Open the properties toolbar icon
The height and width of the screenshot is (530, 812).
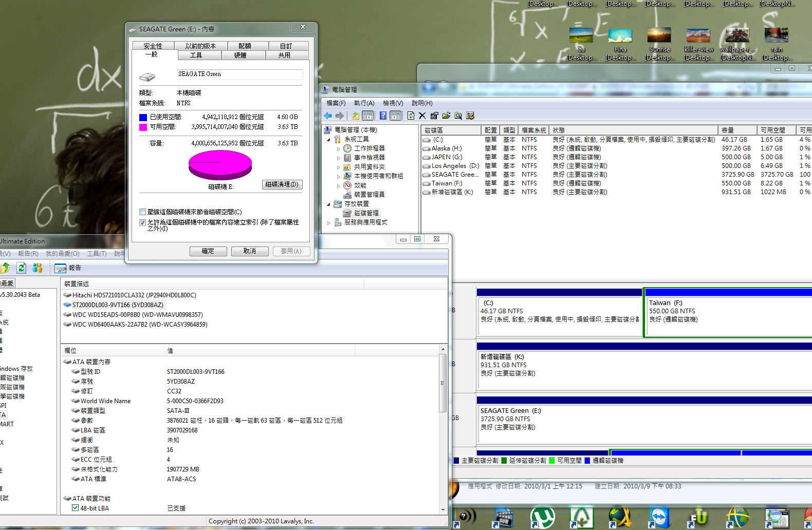click(434, 116)
